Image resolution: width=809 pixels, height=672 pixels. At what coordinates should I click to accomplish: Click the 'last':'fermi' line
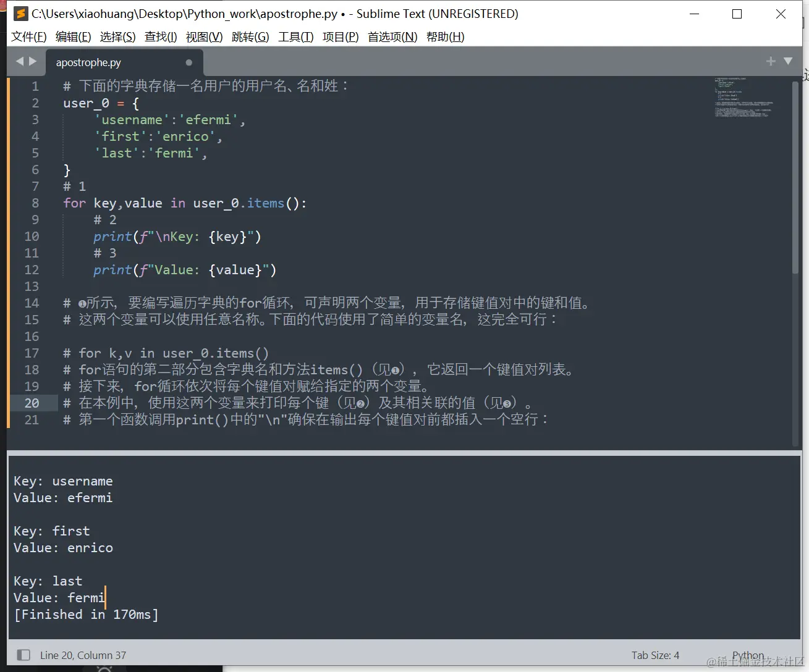[151, 153]
